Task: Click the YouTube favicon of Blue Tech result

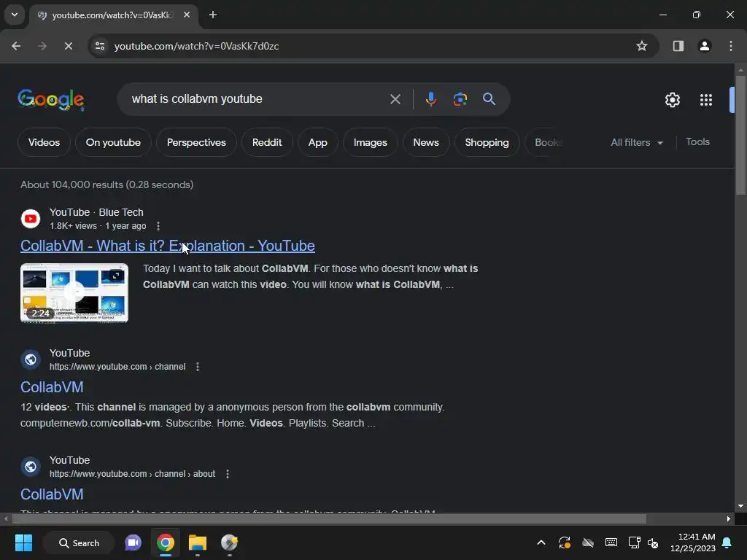Action: pyautogui.click(x=31, y=219)
